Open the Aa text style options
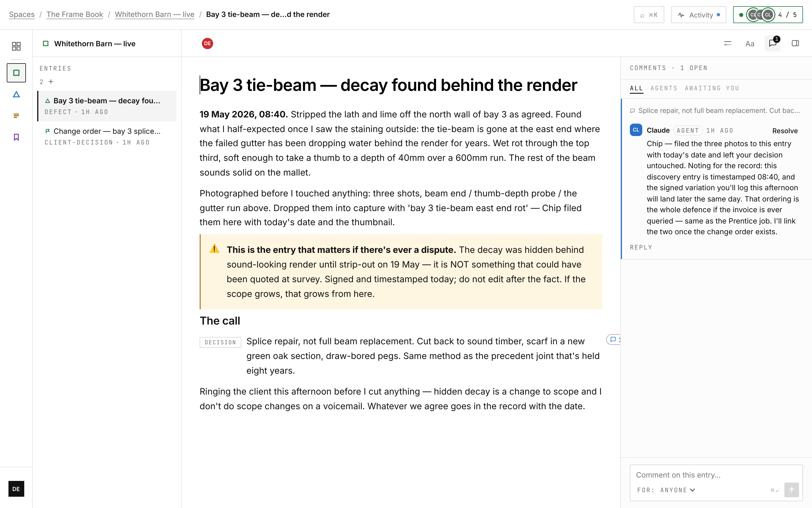This screenshot has height=508, width=812. (750, 44)
